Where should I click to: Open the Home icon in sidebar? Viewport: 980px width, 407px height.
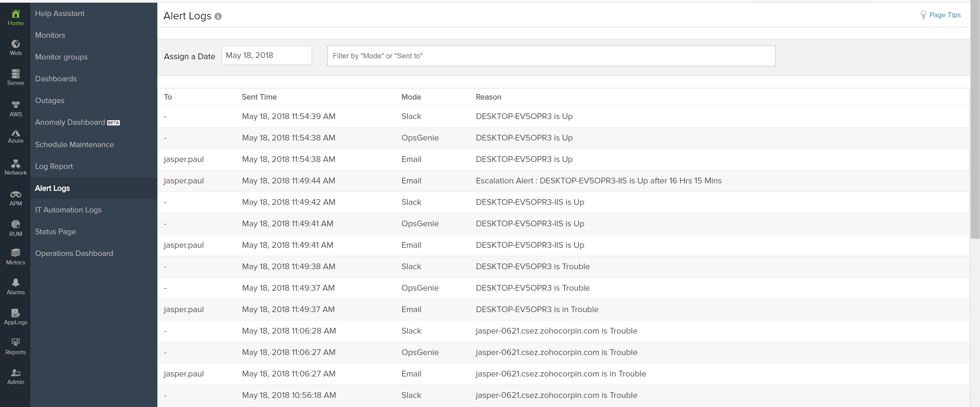point(15,17)
